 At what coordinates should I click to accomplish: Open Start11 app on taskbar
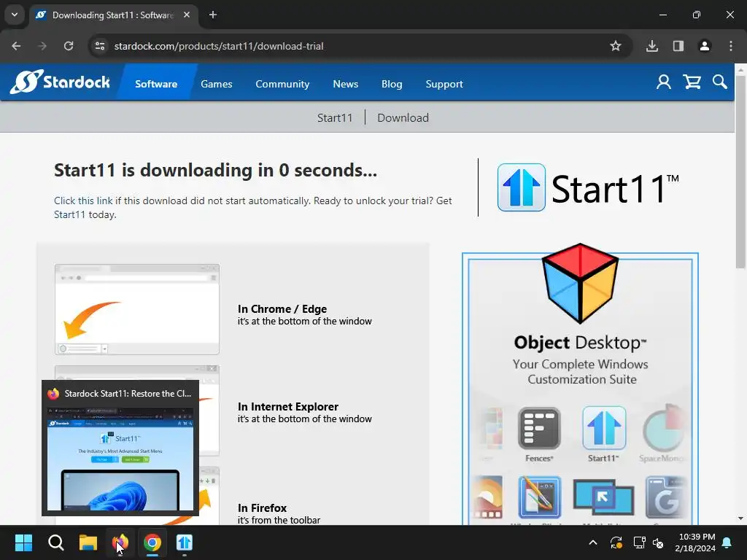185,542
